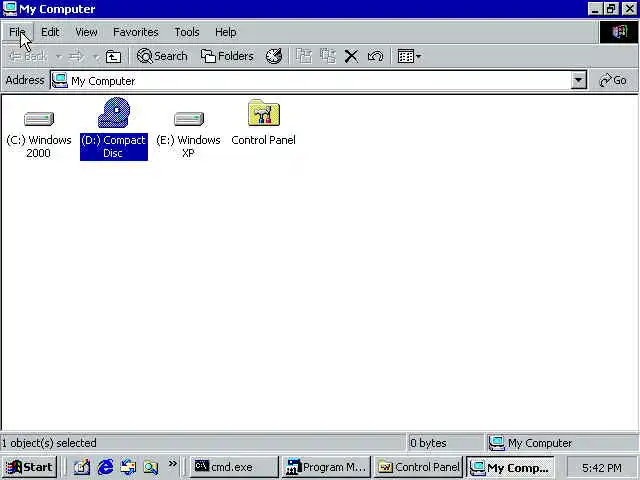Image resolution: width=640 pixels, height=480 pixels.
Task: Open the Tools menu
Action: click(x=187, y=32)
